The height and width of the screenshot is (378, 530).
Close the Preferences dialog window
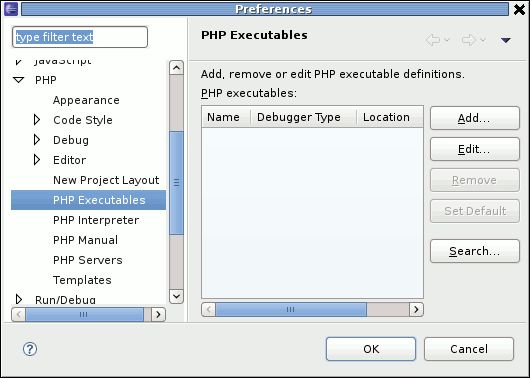520,9
